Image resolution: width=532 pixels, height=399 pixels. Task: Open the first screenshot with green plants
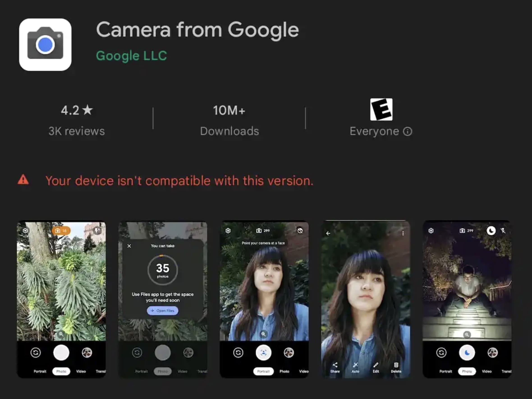61,299
